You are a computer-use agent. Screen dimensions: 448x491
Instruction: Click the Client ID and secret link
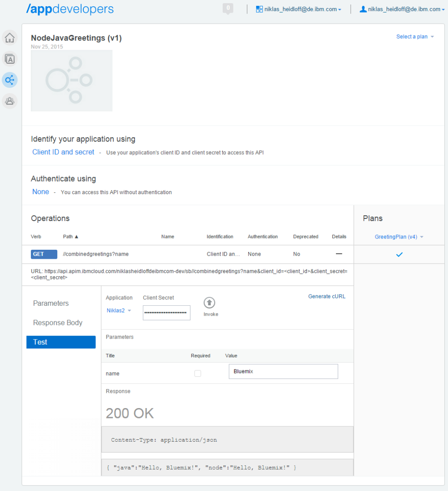(x=63, y=152)
